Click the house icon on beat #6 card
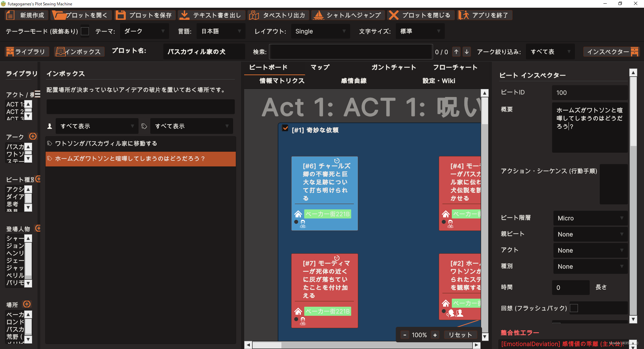 click(298, 214)
